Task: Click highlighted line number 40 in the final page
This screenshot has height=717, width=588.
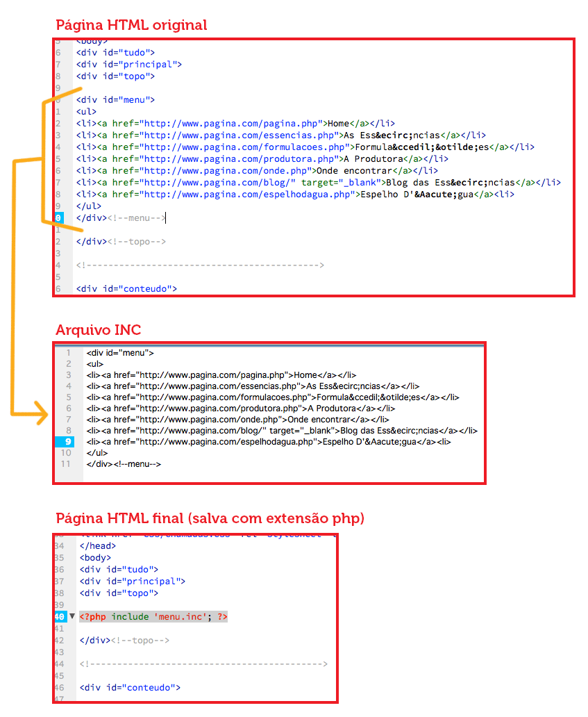Action: coord(60,617)
